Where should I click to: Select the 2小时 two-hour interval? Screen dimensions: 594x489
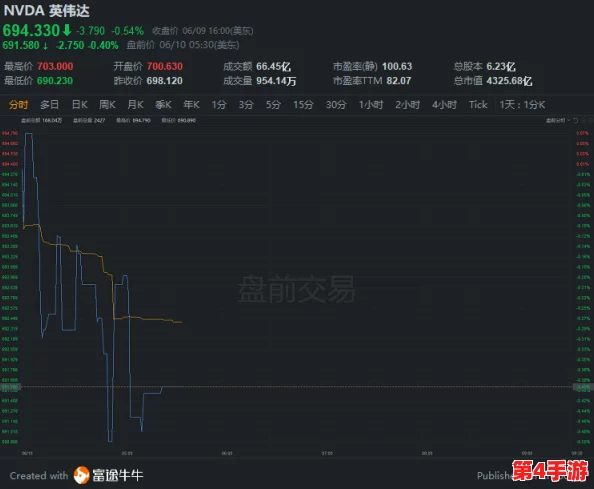coord(408,105)
